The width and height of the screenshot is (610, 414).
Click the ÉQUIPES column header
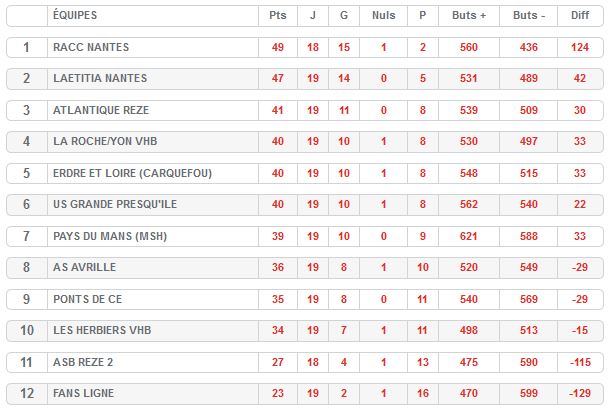pyautogui.click(x=75, y=16)
